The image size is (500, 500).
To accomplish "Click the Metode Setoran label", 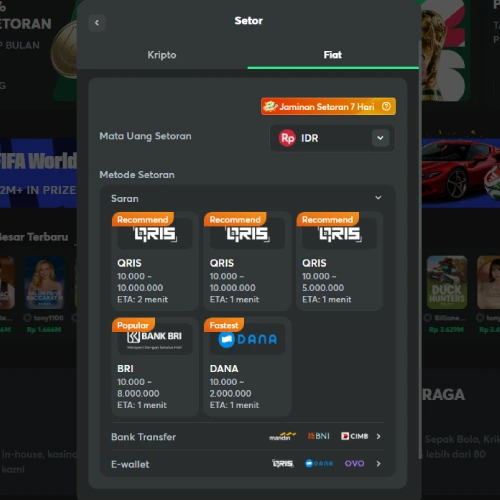I will coord(137,175).
